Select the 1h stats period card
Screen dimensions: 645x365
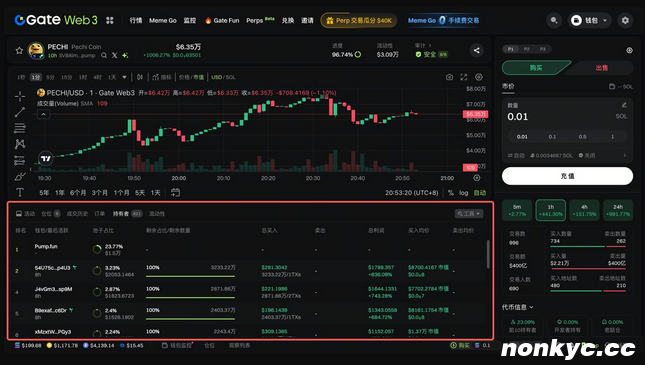(x=550, y=210)
